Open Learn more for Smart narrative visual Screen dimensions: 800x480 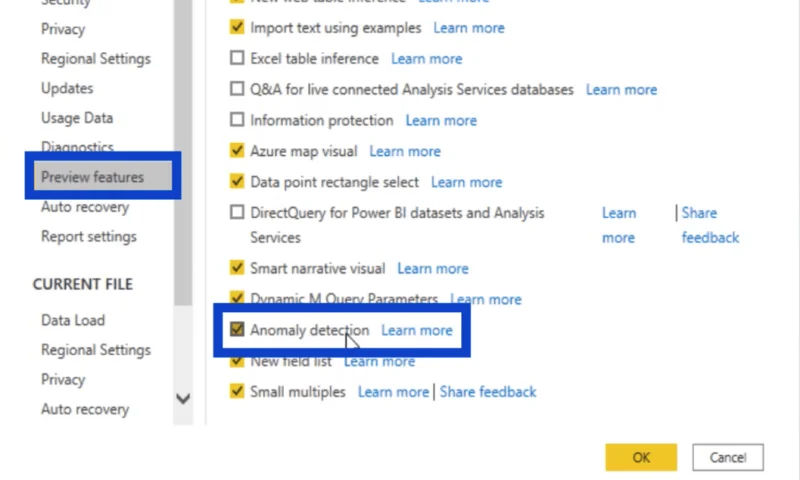coord(433,268)
